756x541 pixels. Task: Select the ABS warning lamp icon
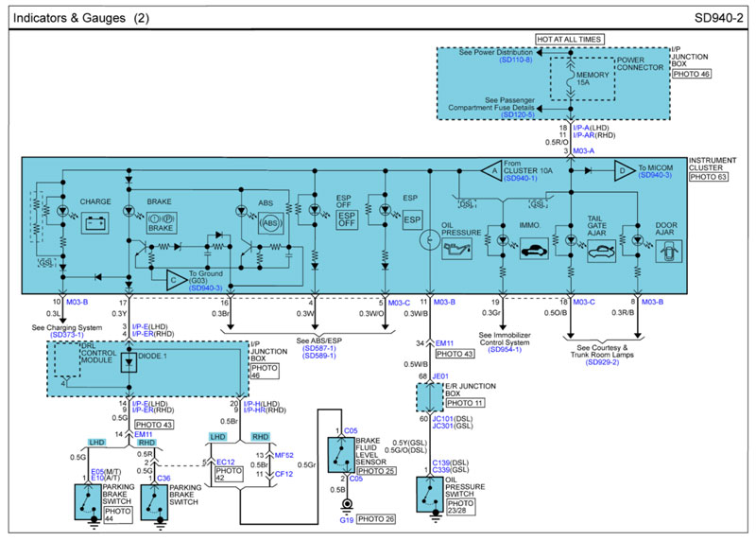point(270,223)
